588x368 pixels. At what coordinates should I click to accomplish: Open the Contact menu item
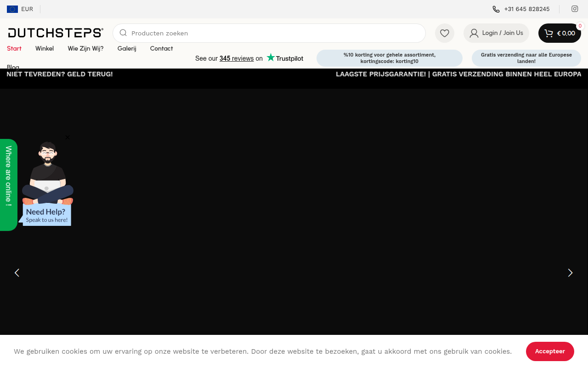[x=161, y=48]
